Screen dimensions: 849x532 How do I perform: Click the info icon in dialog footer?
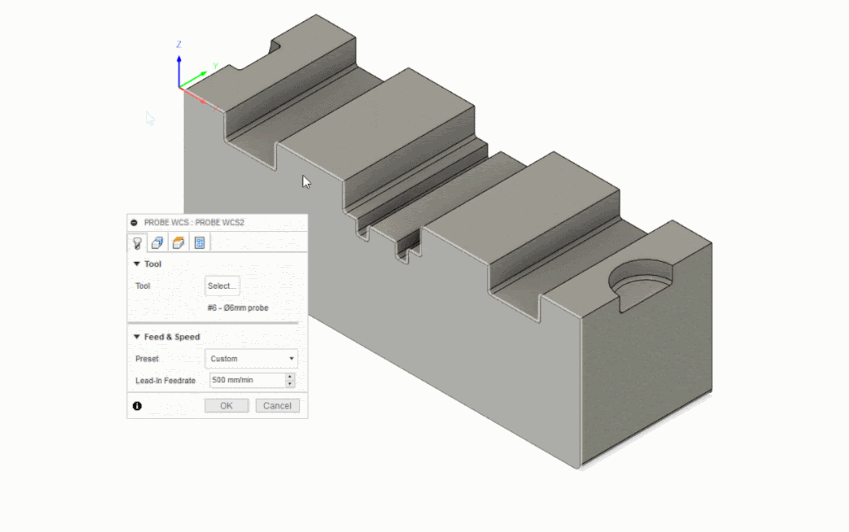(x=137, y=406)
